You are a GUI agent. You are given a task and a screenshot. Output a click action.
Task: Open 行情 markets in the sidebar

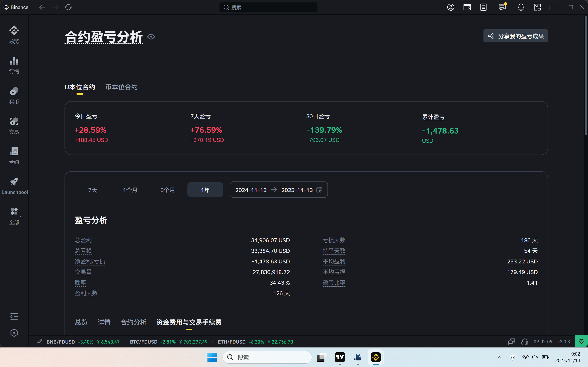click(x=14, y=65)
